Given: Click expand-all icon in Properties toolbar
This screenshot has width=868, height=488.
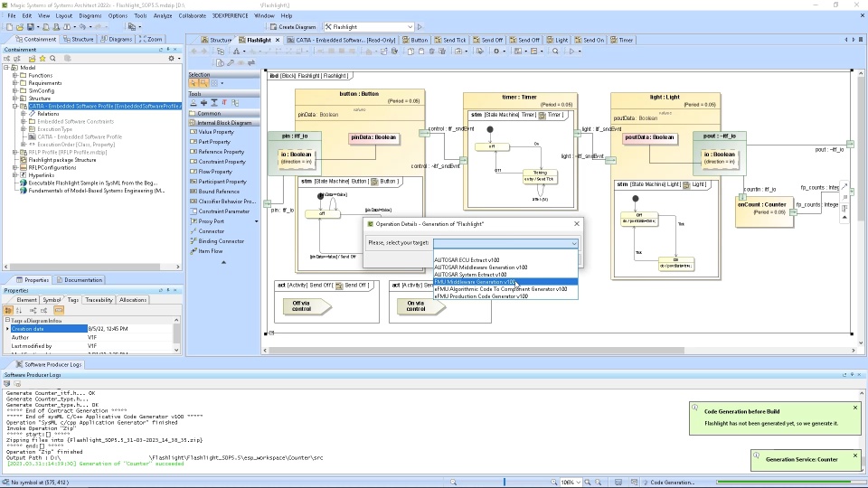Looking at the screenshot, I should (x=33, y=310).
